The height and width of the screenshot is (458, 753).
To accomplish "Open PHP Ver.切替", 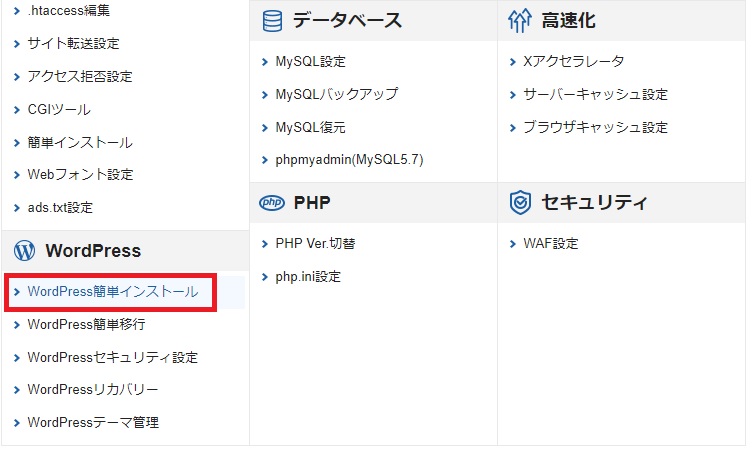I will (x=316, y=243).
